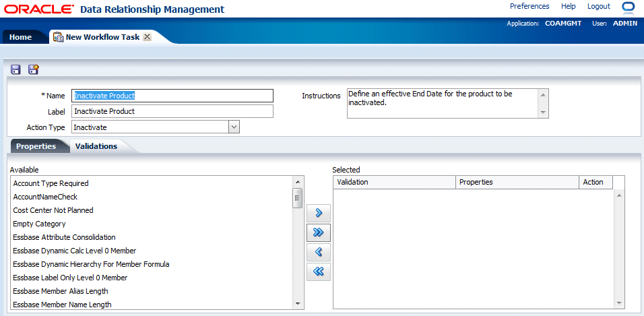
Task: Click the Validation column header
Action: point(394,182)
